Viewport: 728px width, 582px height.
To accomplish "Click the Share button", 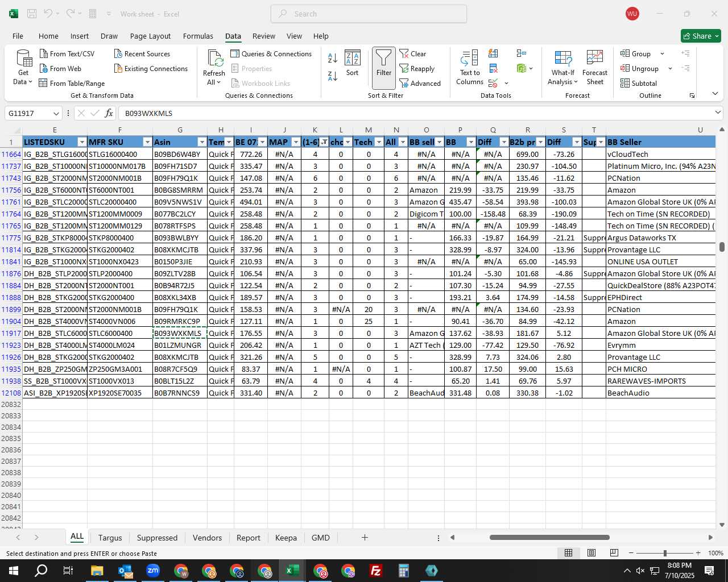I will coord(701,36).
